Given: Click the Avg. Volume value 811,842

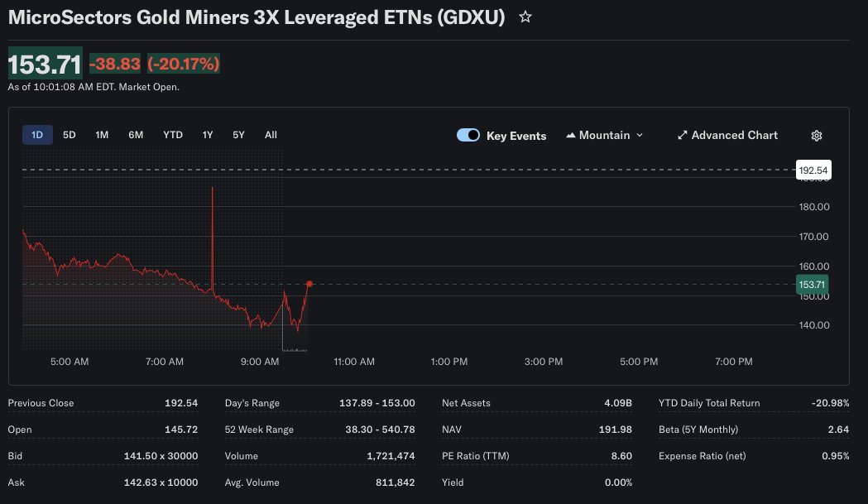Looking at the screenshot, I should pos(395,482).
